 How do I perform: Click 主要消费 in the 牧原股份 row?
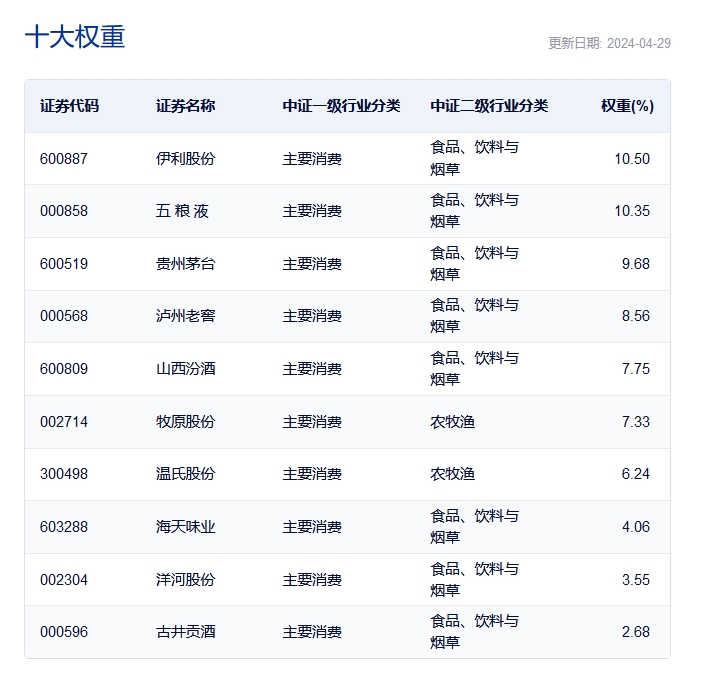click(x=312, y=422)
